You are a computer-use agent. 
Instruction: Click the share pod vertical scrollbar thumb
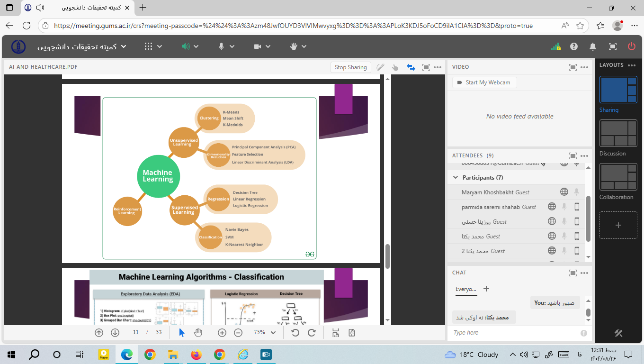[387, 256]
